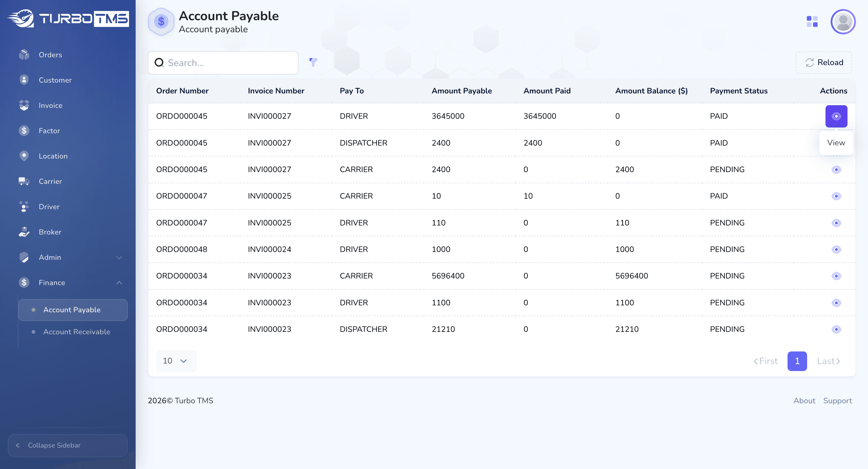Open the rows-per-page 10 dropdown
The width and height of the screenshot is (868, 469).
(176, 361)
